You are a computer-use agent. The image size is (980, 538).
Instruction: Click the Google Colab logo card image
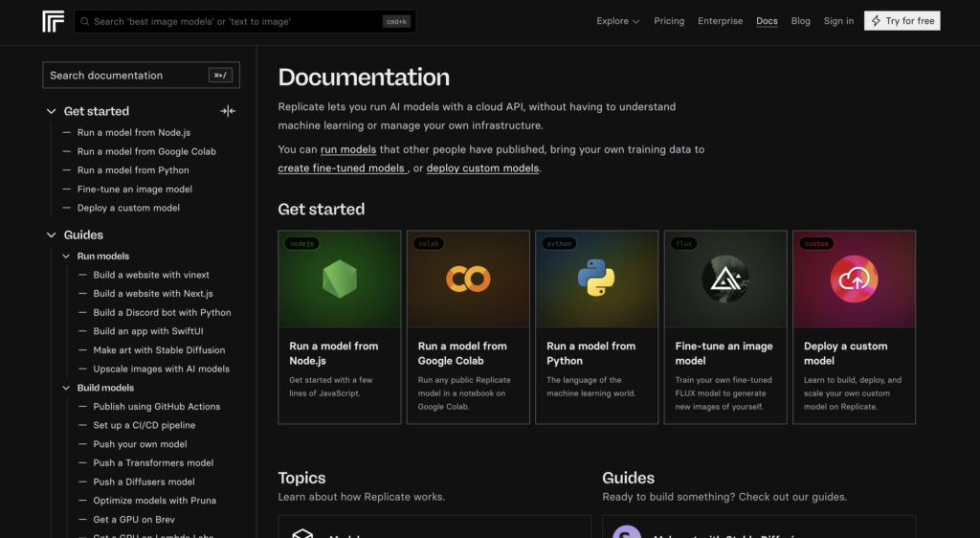click(468, 280)
